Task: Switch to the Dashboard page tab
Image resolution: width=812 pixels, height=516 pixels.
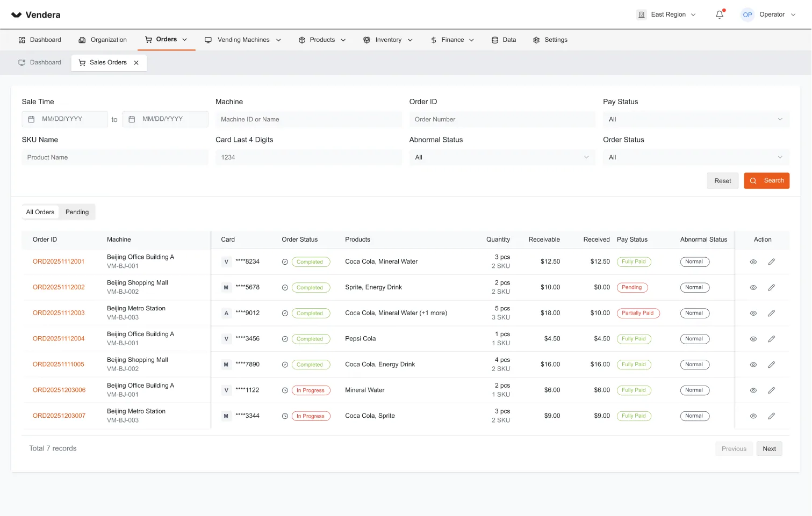Action: (x=40, y=63)
